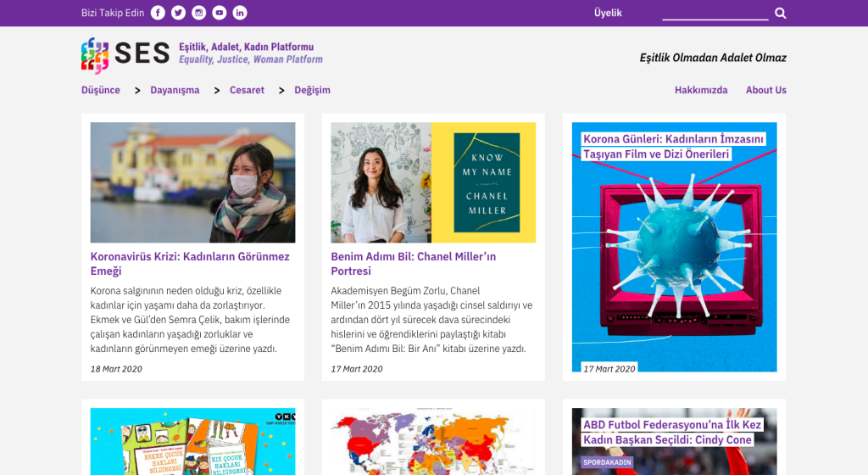Open the Üyelik membership link
Image resolution: width=868 pixels, height=475 pixels.
(x=608, y=13)
